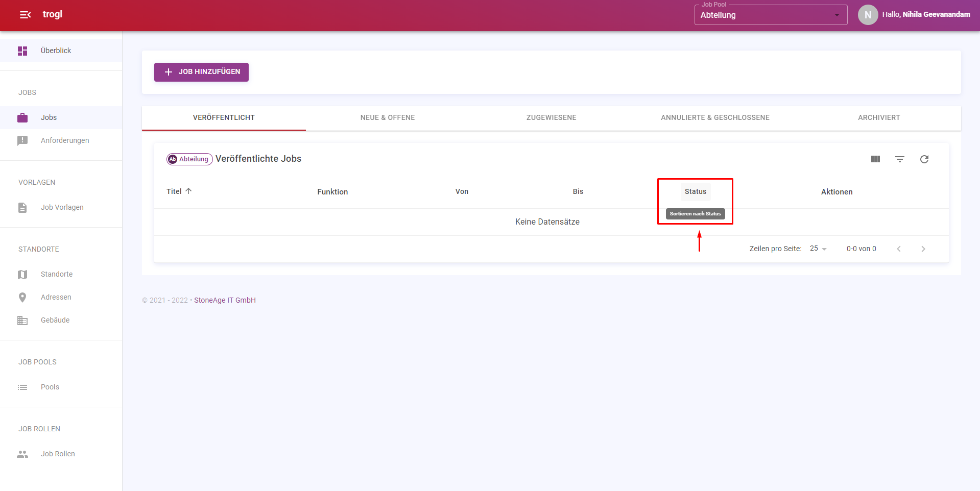980x491 pixels.
Task: Toggle Titel ascending sort arrow
Action: (188, 191)
